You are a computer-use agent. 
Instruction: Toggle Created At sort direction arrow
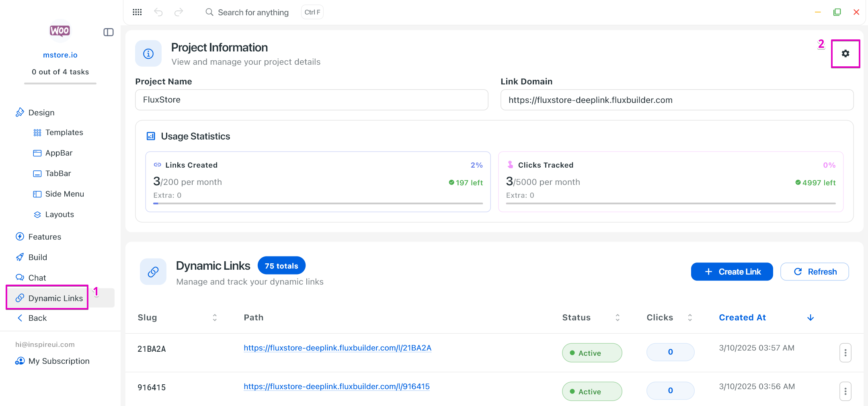point(811,318)
